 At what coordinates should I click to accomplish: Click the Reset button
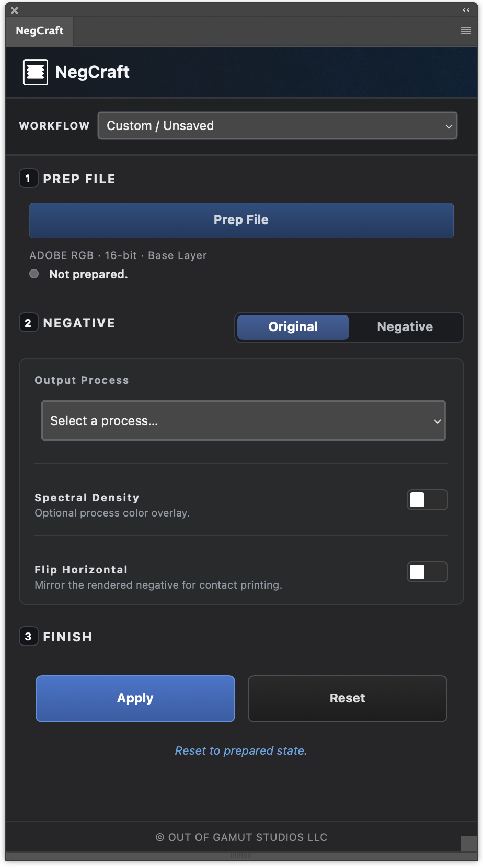tap(348, 698)
